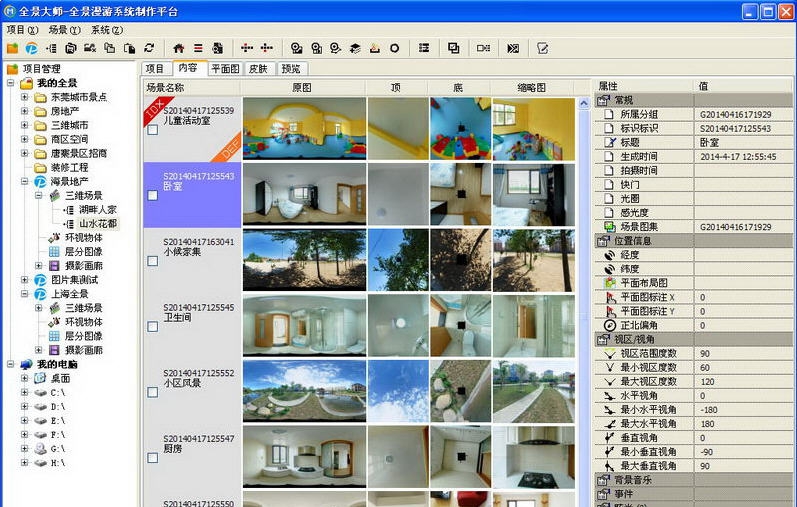The width and height of the screenshot is (797, 507).
Task: Select the 湖畔人家 tree item
Action: (98, 210)
